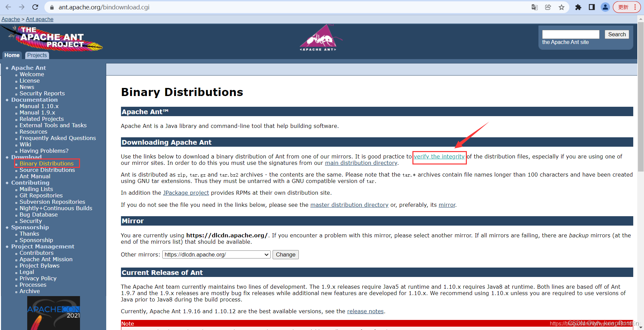Open Nightly+Continuous Builds link
The width and height of the screenshot is (644, 330).
(56, 208)
